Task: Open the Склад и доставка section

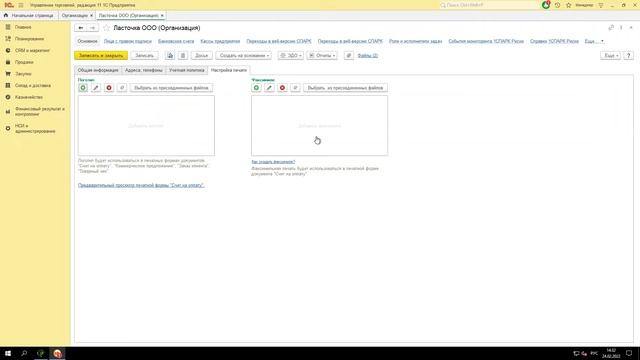Action: [33, 86]
